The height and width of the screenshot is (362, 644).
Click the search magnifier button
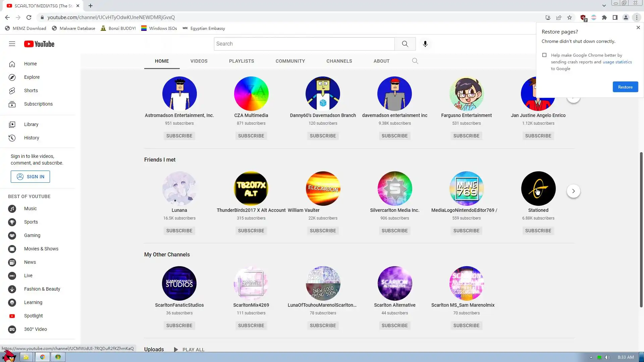click(x=405, y=44)
